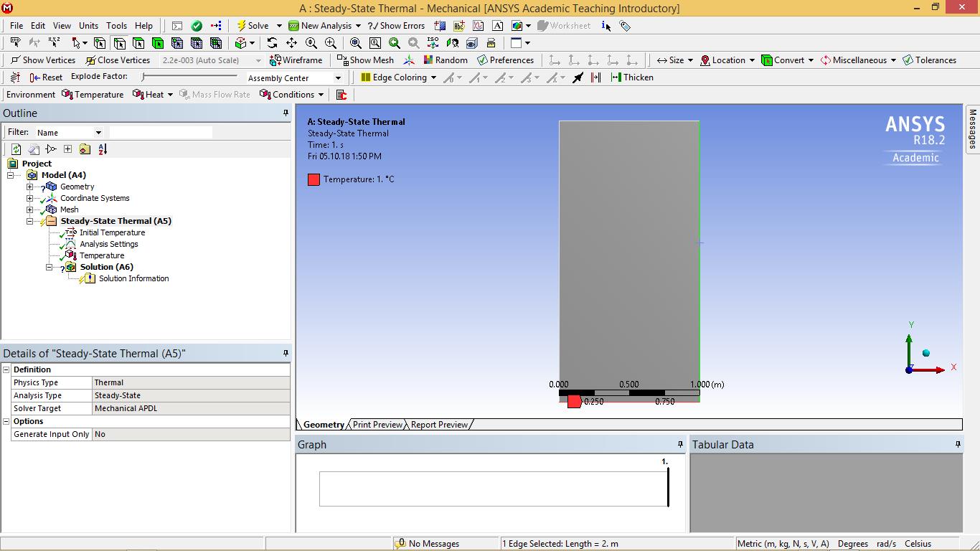The image size is (980, 551).
Task: Click the Solve lightning button
Action: pyautogui.click(x=253, y=25)
